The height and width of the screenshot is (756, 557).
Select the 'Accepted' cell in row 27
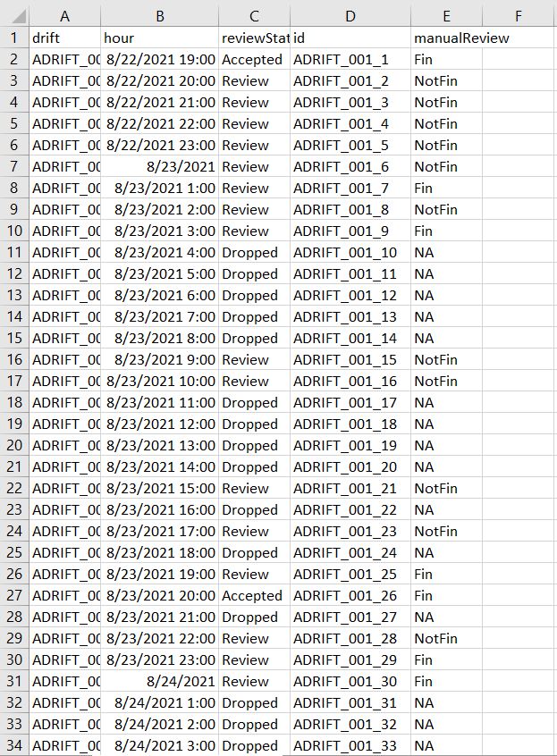point(254,595)
